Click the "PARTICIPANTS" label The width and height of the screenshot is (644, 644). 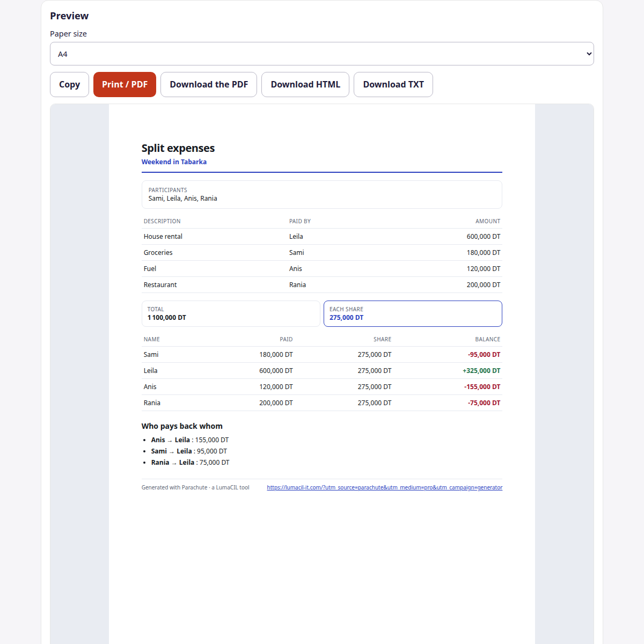(168, 190)
